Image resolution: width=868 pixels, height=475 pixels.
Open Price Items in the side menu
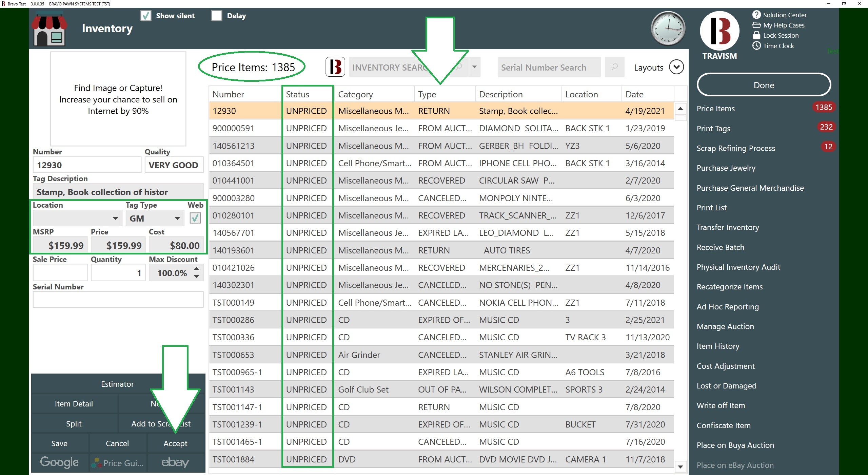[715, 109]
